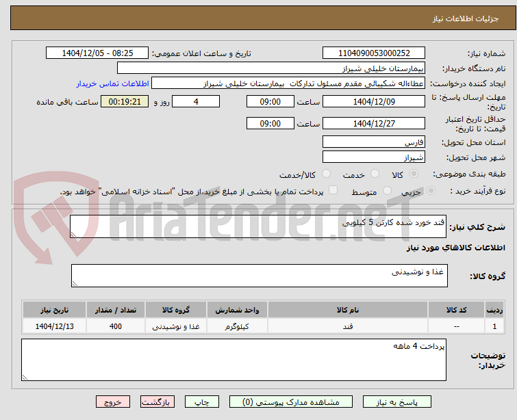Click the کیلوگرم unit cell
The width and height of the screenshot is (517, 420).
237,326
